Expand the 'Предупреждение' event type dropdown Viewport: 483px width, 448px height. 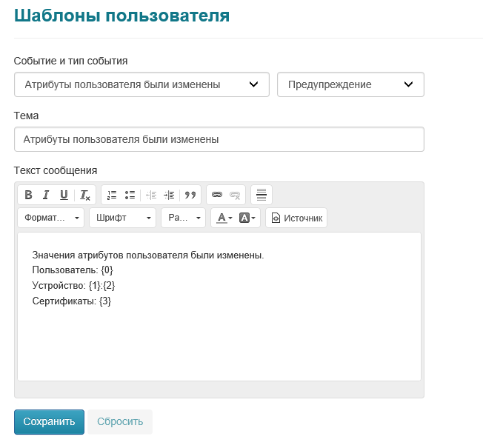click(x=350, y=84)
